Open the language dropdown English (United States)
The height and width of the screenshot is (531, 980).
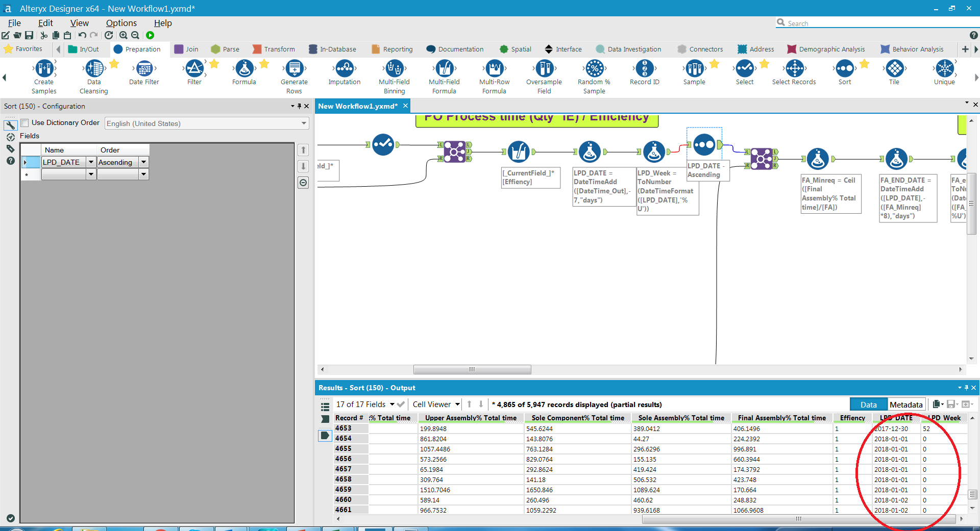tap(304, 123)
